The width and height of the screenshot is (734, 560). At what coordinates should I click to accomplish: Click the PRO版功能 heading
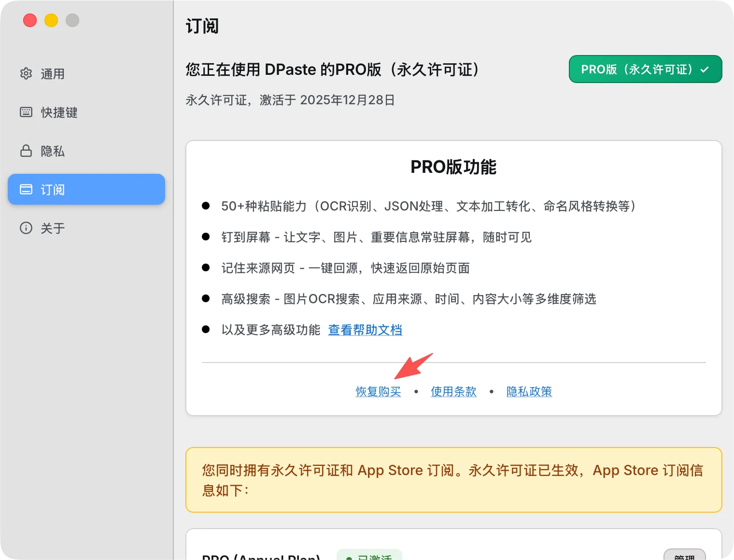[453, 167]
